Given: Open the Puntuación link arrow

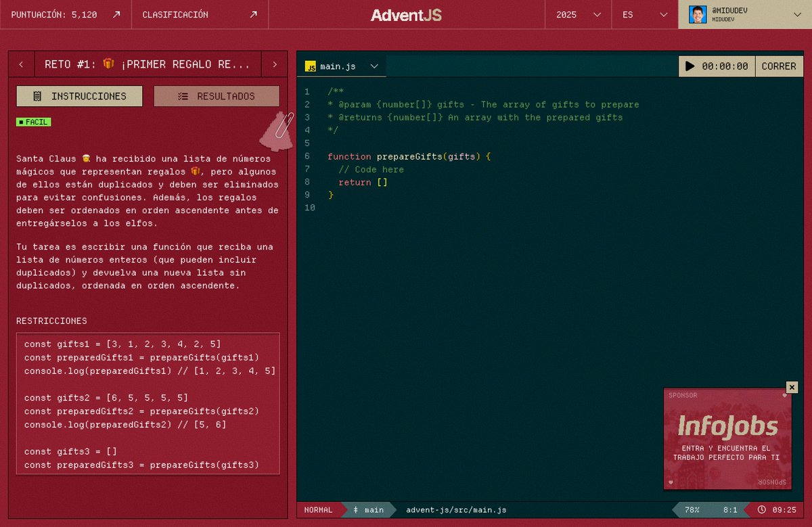Looking at the screenshot, I should coord(116,14).
